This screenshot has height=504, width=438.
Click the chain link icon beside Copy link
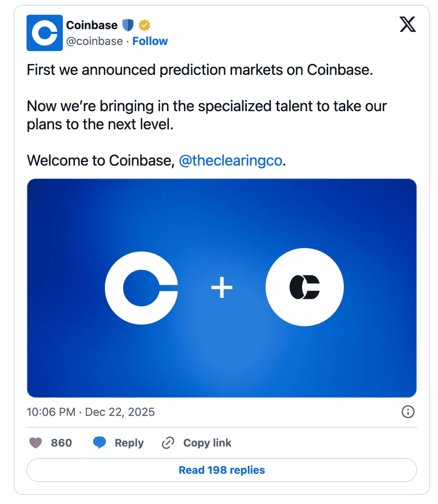click(168, 443)
